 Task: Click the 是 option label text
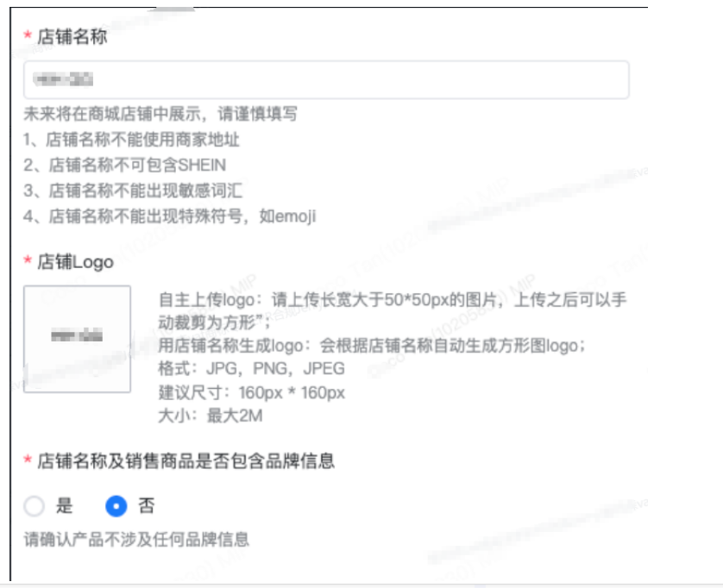pyautogui.click(x=65, y=505)
